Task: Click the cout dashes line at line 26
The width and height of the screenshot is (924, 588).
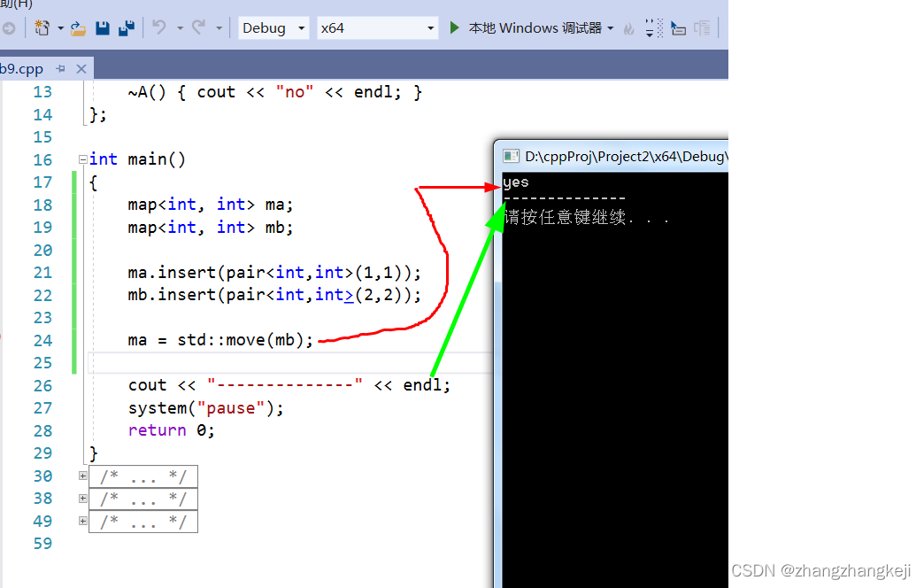Action: coord(289,385)
